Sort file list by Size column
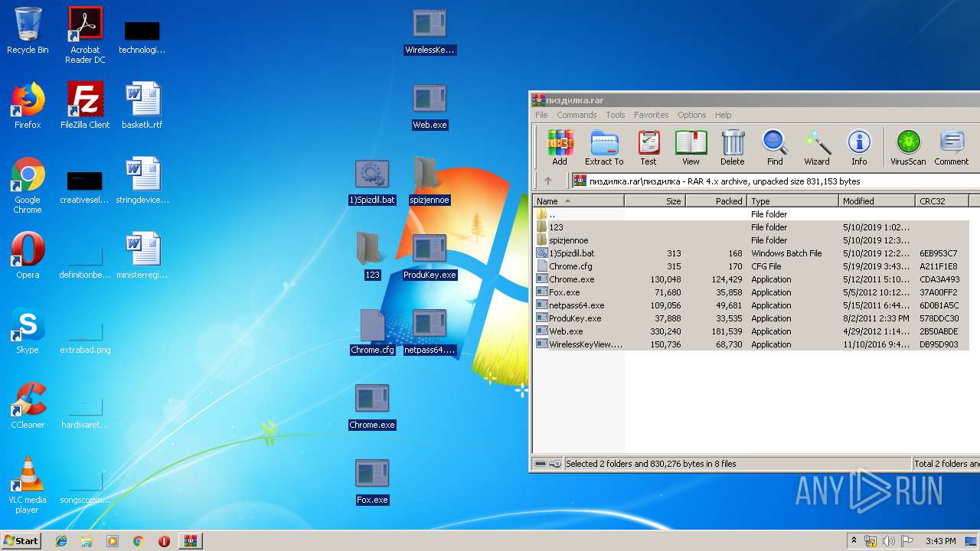The height and width of the screenshot is (551, 980). [655, 201]
